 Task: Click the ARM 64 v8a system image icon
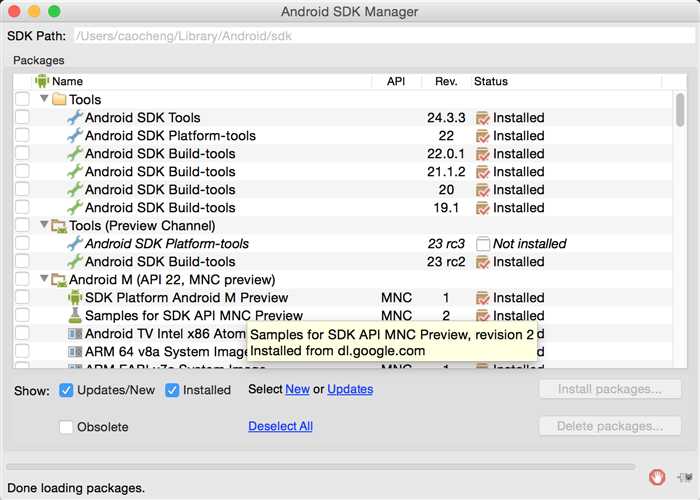pos(75,352)
